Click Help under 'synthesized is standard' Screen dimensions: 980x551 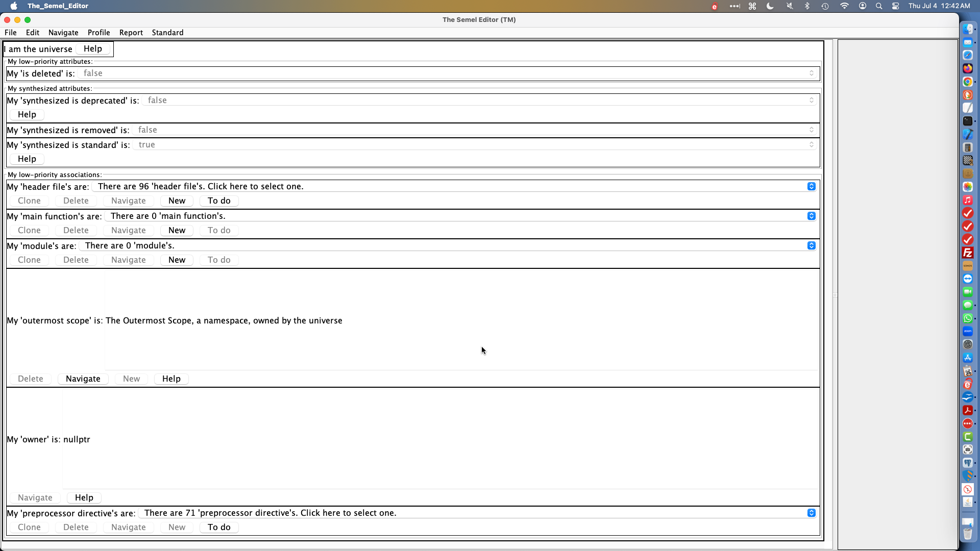pos(27,159)
